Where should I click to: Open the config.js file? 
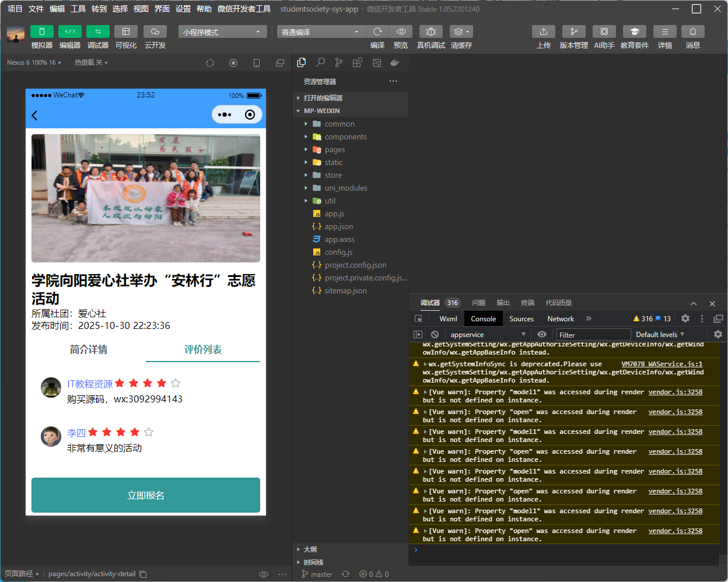tap(350, 252)
